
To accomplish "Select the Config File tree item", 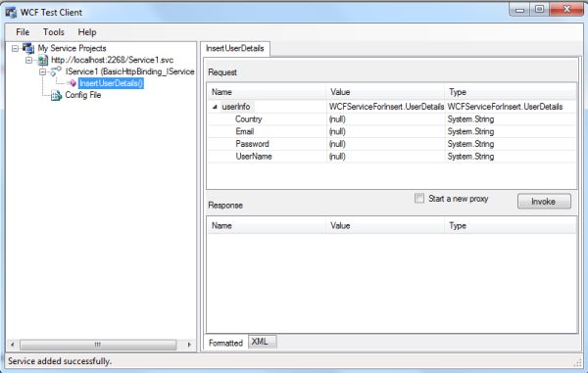I will 83,95.
